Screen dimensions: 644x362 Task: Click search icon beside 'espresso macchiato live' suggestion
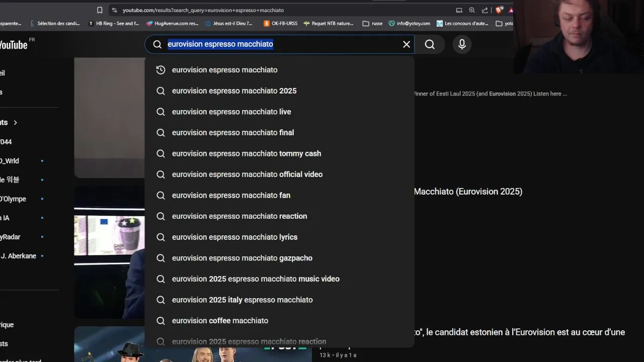click(x=160, y=112)
